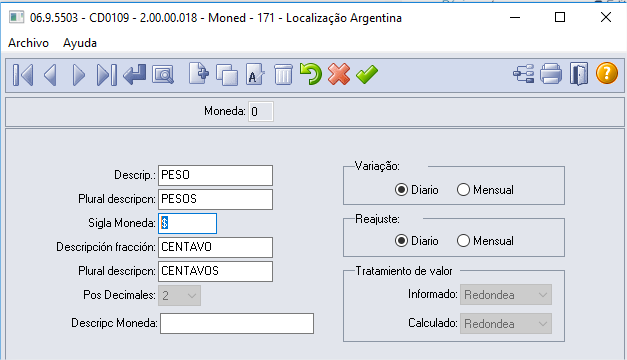
Task: Open the Calculado dropdown
Action: (506, 324)
